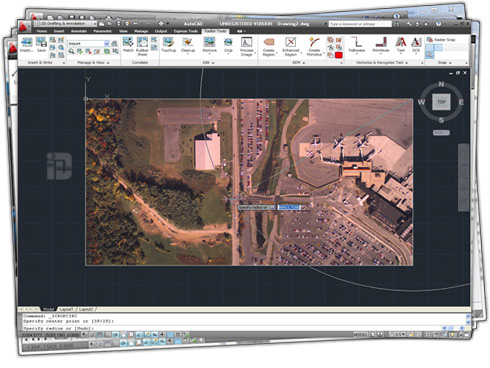The width and height of the screenshot is (490, 368).
Task: Click the TOP face of ViewCube
Action: (x=441, y=102)
